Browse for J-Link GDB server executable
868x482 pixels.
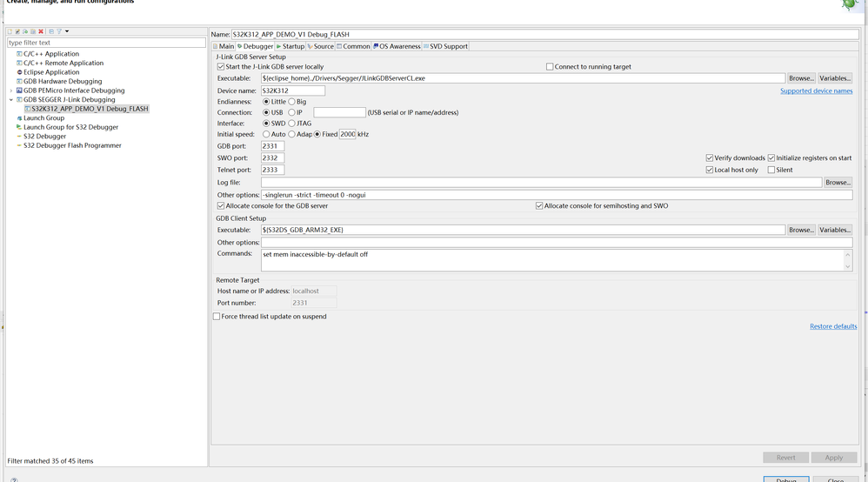pyautogui.click(x=801, y=78)
